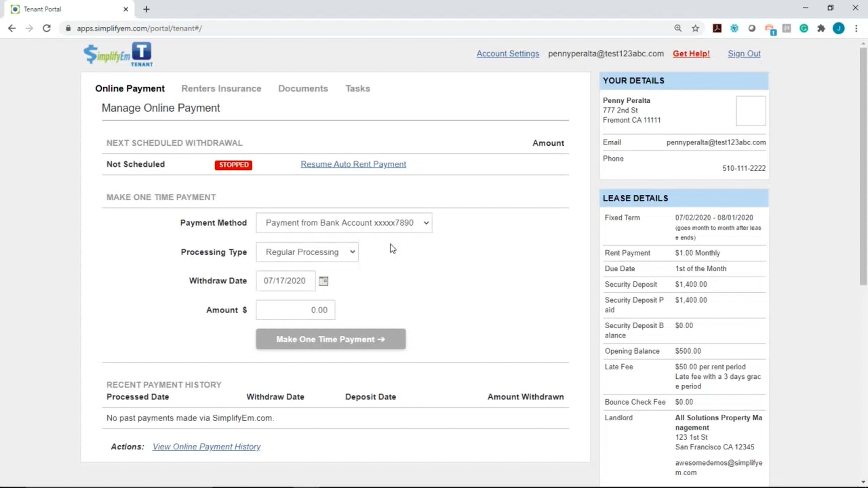Click the Make One Time Payment button

[331, 339]
